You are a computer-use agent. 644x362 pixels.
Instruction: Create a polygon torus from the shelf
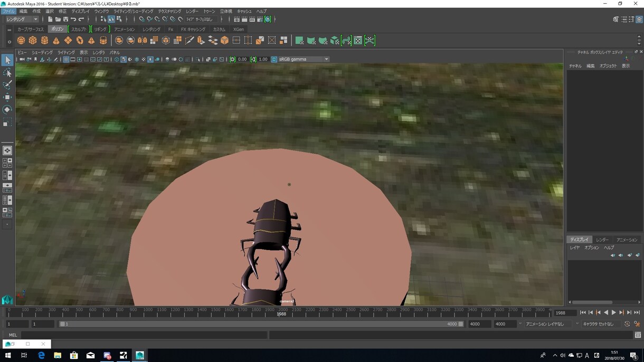click(80, 41)
